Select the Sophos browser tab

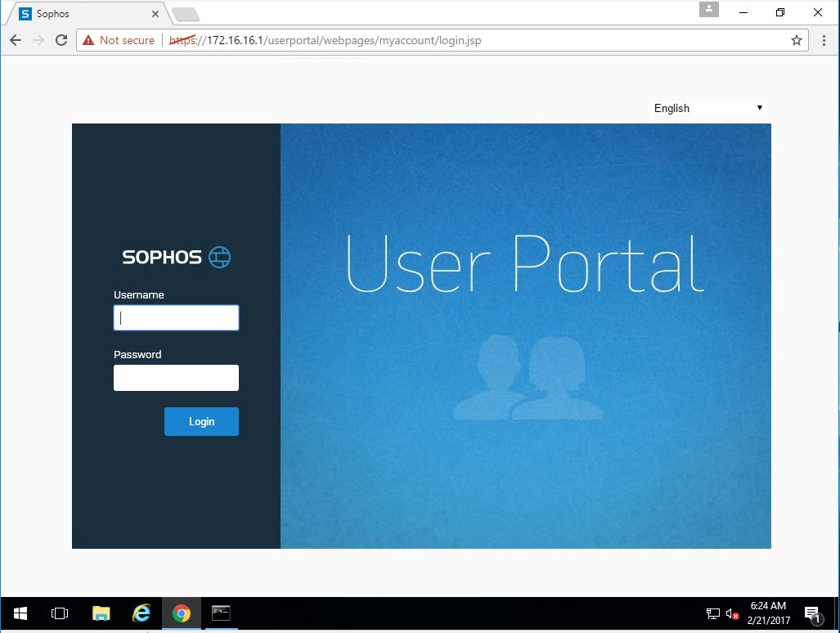88,14
